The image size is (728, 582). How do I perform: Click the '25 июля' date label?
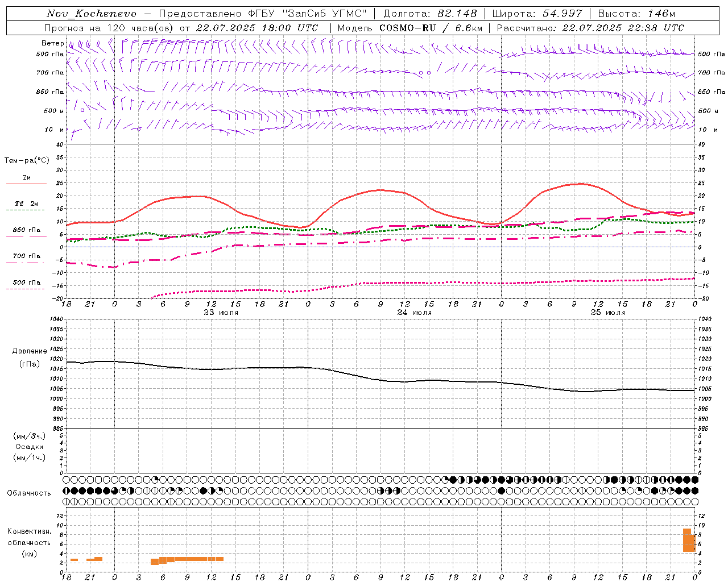point(608,313)
